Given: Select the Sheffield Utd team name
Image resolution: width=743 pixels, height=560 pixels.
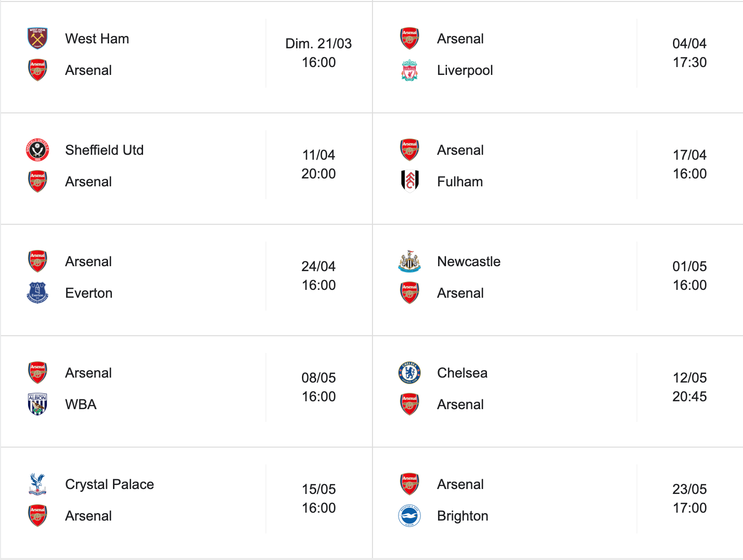Looking at the screenshot, I should [x=104, y=150].
